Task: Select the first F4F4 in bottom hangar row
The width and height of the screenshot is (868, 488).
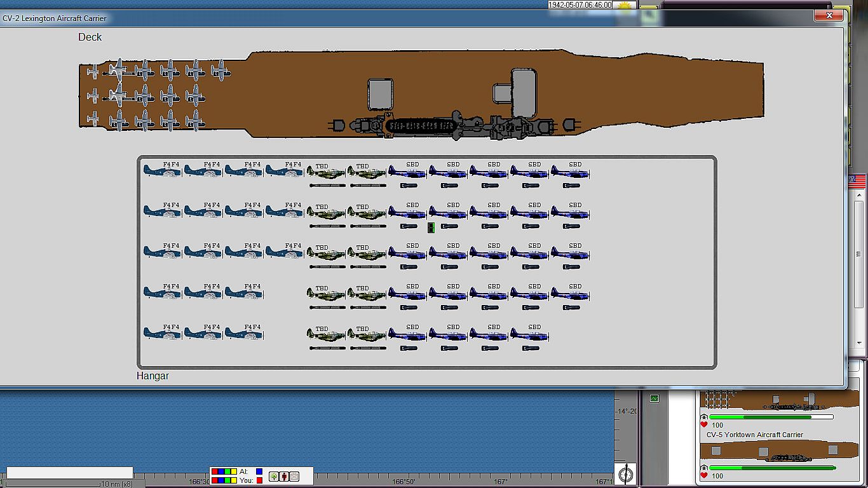Action: 163,332
